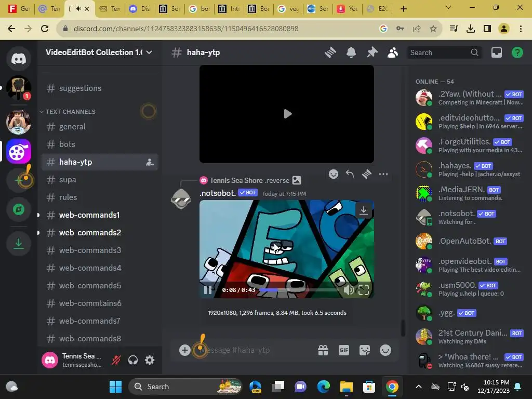Image resolution: width=532 pixels, height=399 pixels.
Task: Open .MediaJERN. member profile
Action: point(470,193)
